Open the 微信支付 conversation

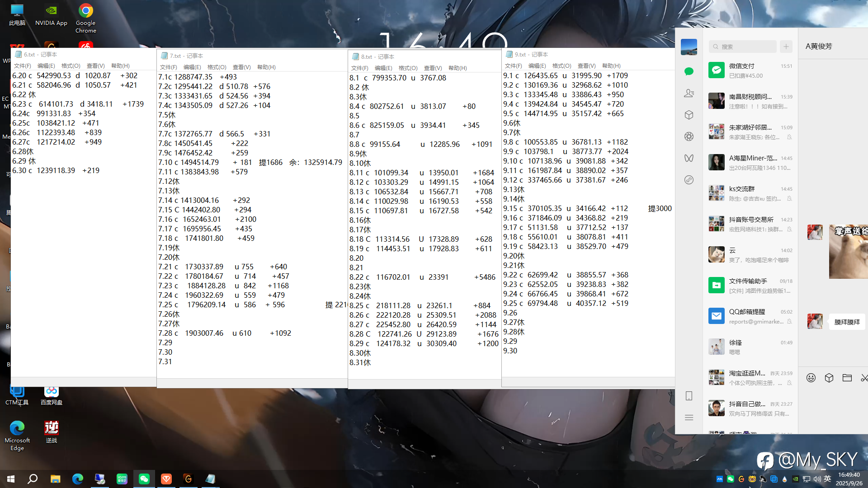coord(750,70)
